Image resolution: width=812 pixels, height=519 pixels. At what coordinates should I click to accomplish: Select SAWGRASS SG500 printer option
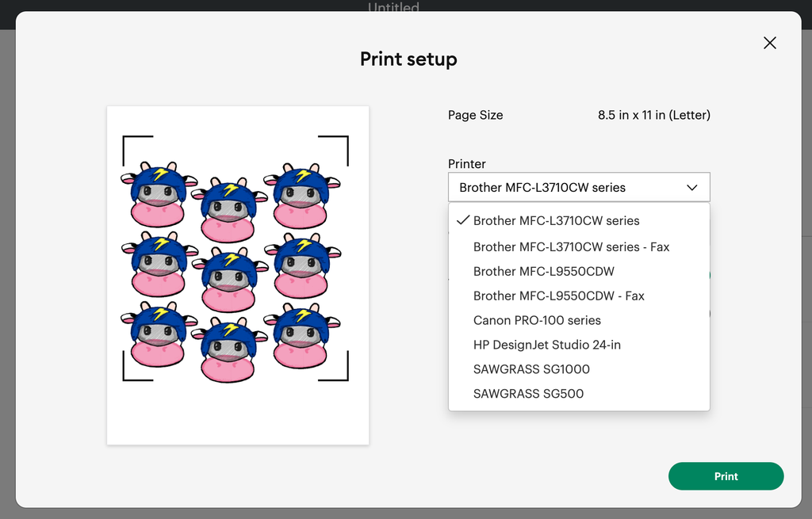(528, 394)
